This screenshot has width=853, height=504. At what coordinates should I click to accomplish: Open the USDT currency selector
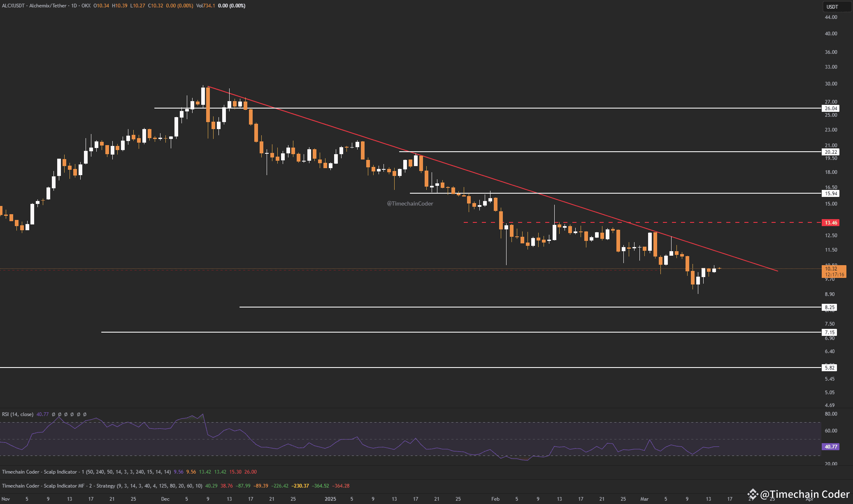tap(837, 7)
